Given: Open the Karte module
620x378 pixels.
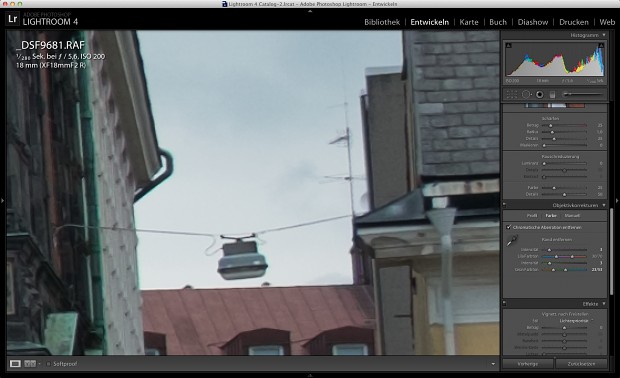Looking at the screenshot, I should point(469,22).
